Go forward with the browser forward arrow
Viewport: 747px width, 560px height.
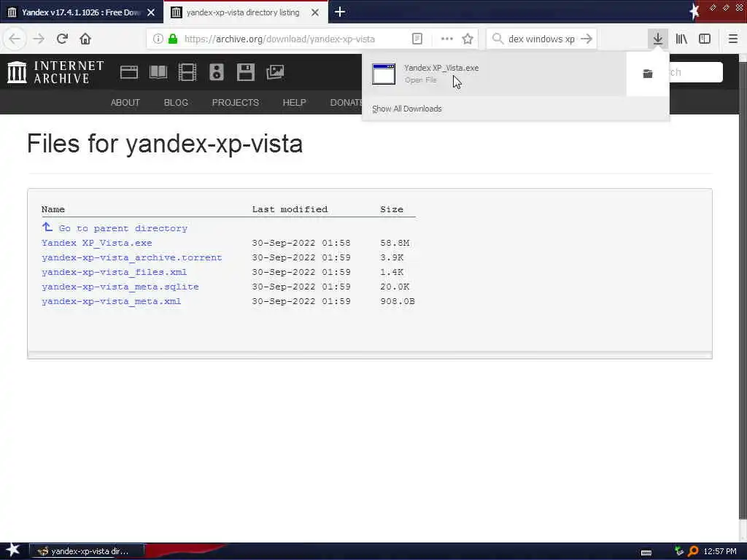(39, 39)
